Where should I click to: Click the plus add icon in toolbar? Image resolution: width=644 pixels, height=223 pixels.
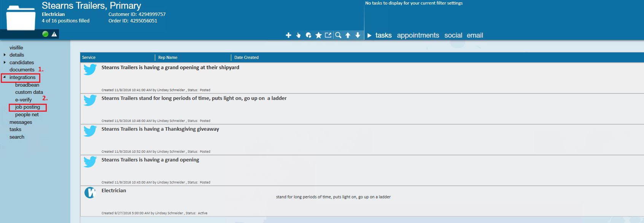point(288,35)
